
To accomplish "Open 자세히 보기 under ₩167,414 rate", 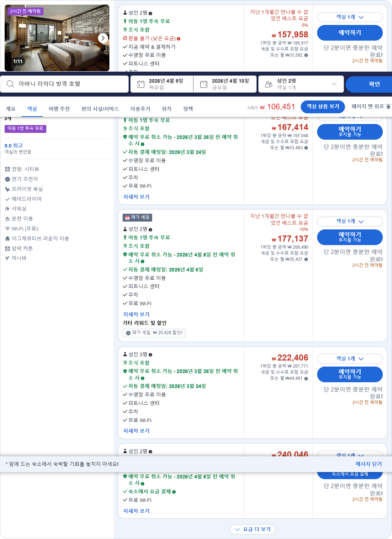I will pyautogui.click(x=136, y=197).
